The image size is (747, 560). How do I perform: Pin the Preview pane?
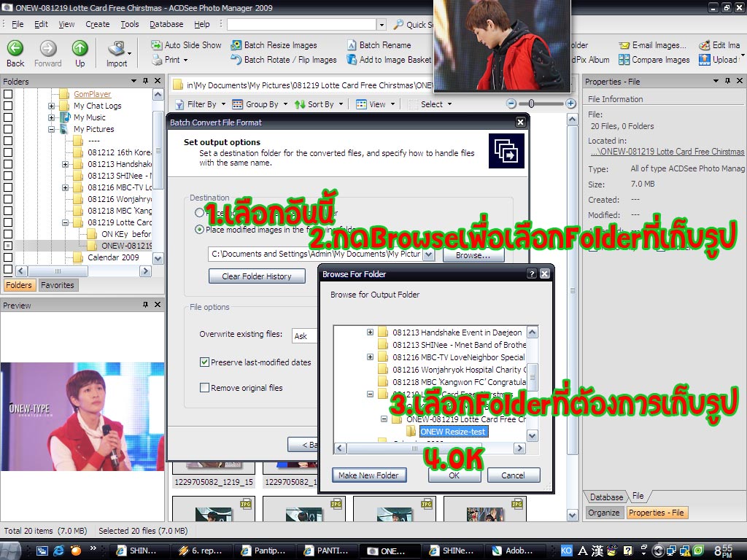point(145,305)
